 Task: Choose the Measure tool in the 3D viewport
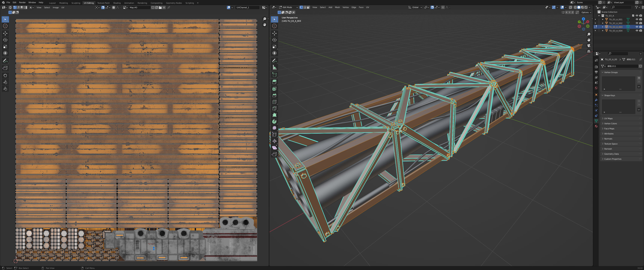(274, 67)
